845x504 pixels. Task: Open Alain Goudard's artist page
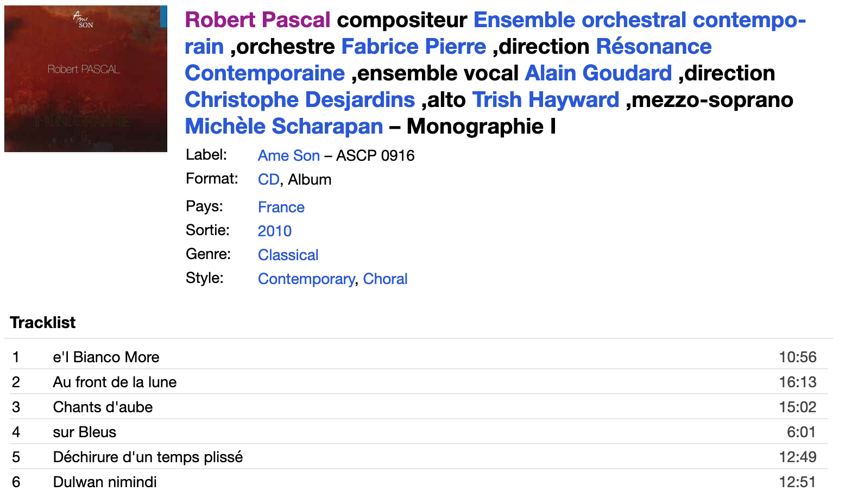click(x=598, y=73)
